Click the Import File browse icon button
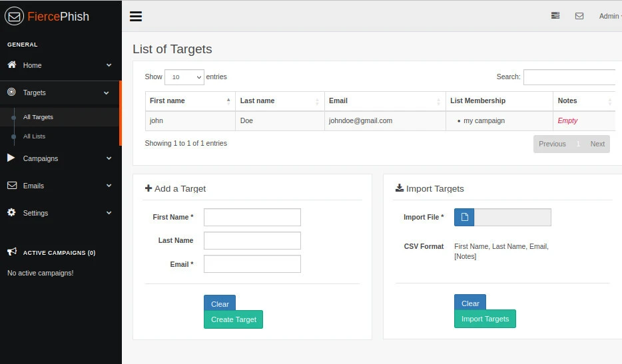622x364 pixels. [x=464, y=218]
